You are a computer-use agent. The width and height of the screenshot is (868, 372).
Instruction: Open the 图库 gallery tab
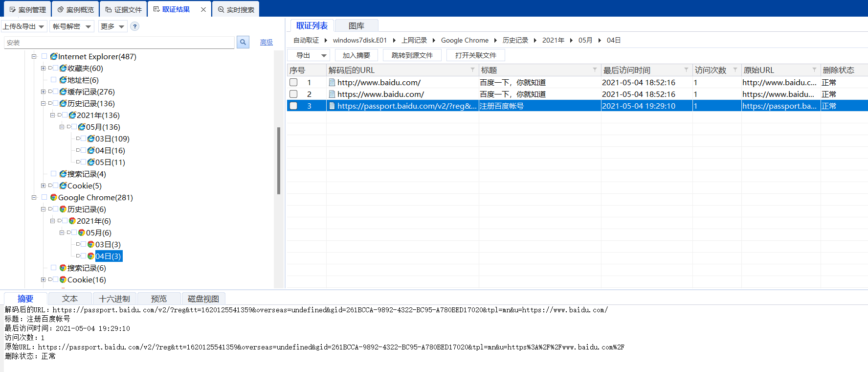356,25
